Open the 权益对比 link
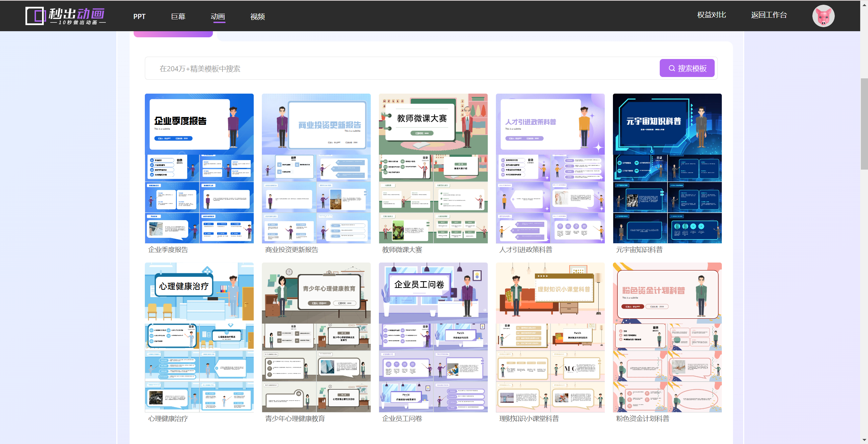Image resolution: width=868 pixels, height=444 pixels. pyautogui.click(x=711, y=15)
